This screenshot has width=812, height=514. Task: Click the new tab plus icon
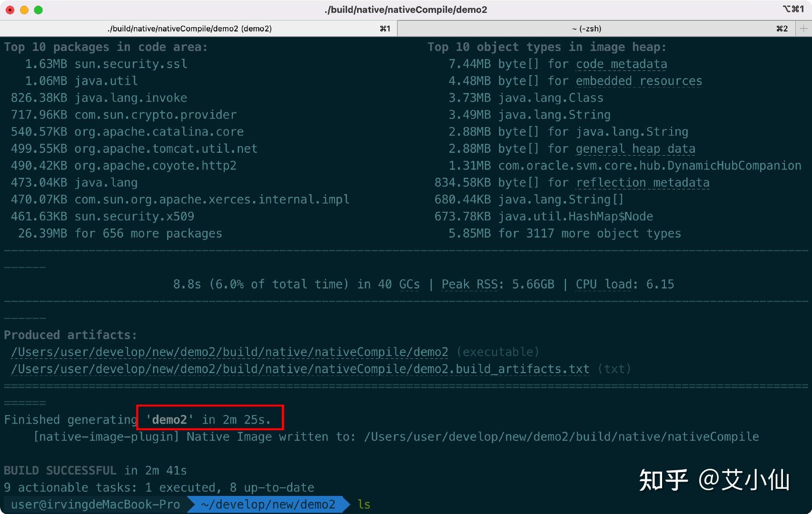tap(803, 29)
